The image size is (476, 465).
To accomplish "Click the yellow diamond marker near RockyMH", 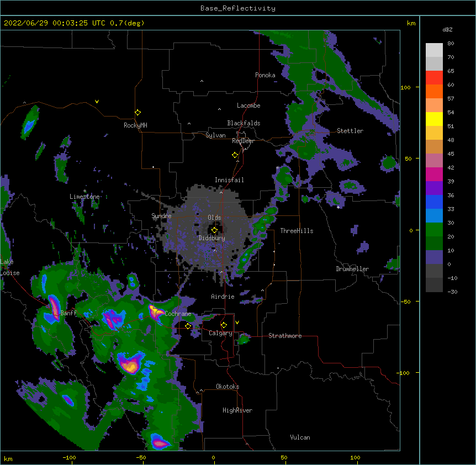I will click(138, 113).
